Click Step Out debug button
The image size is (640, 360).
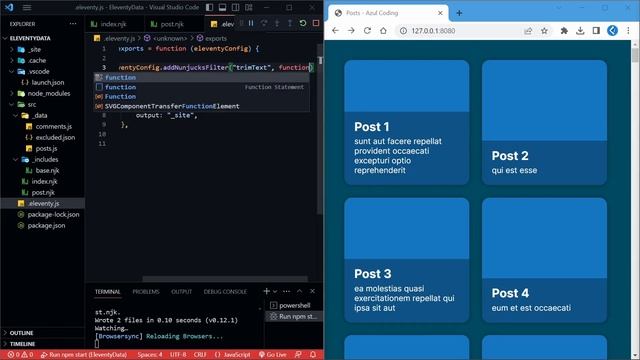click(290, 23)
